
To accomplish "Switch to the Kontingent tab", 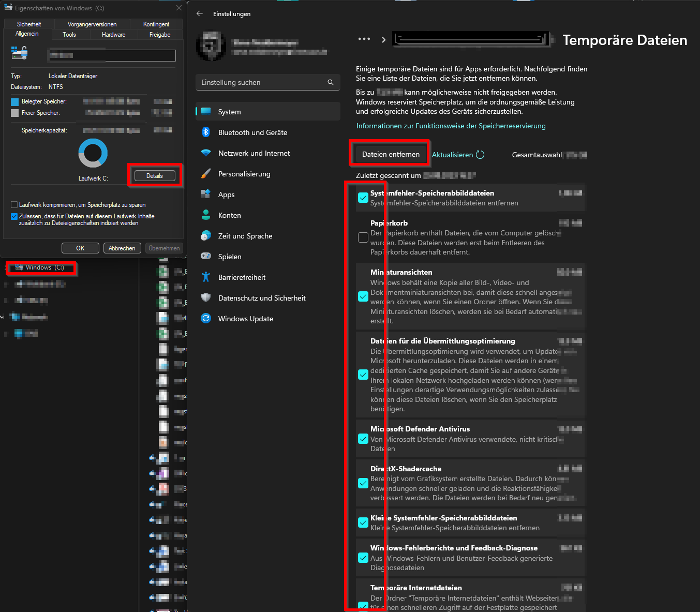I will (156, 24).
